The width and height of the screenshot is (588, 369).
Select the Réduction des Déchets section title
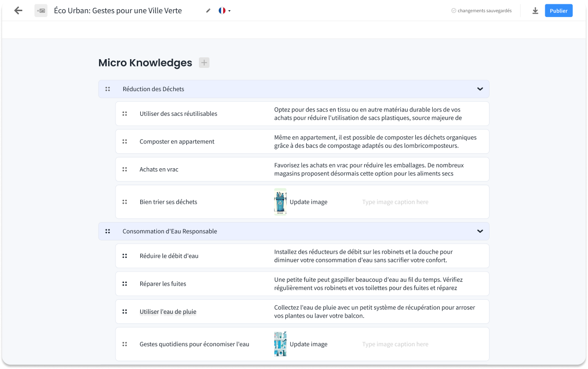coord(153,89)
